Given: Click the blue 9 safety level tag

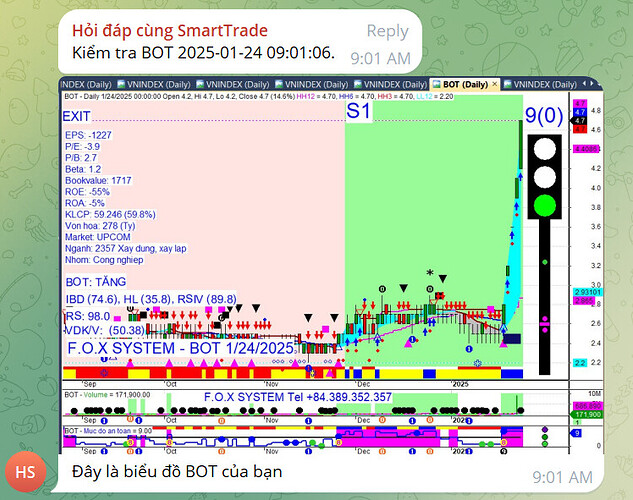Looking at the screenshot, I should (576, 433).
